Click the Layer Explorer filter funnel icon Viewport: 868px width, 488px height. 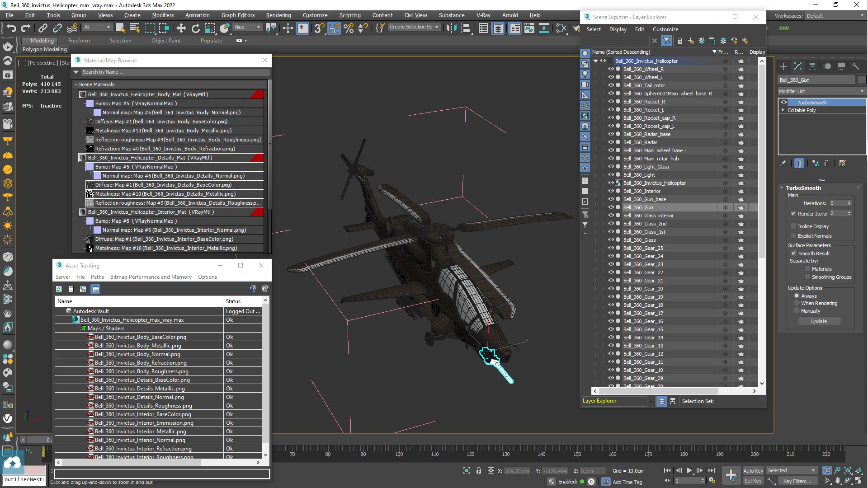click(x=666, y=41)
